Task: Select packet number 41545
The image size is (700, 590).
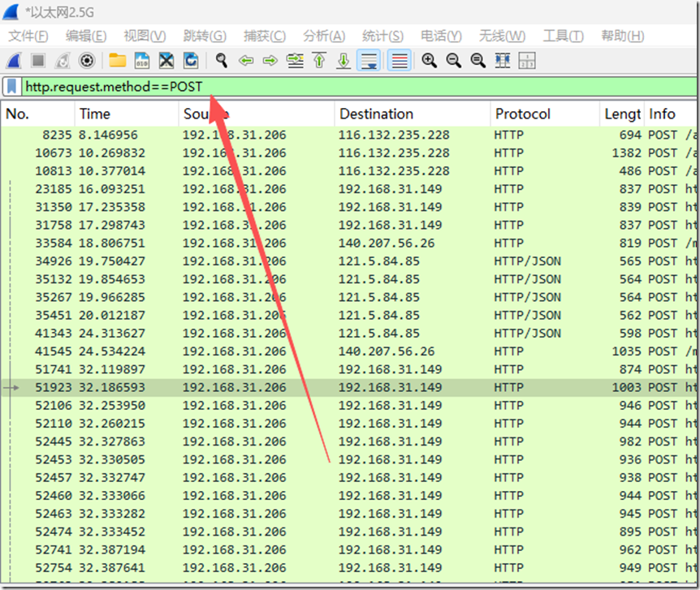Action: tap(348, 351)
